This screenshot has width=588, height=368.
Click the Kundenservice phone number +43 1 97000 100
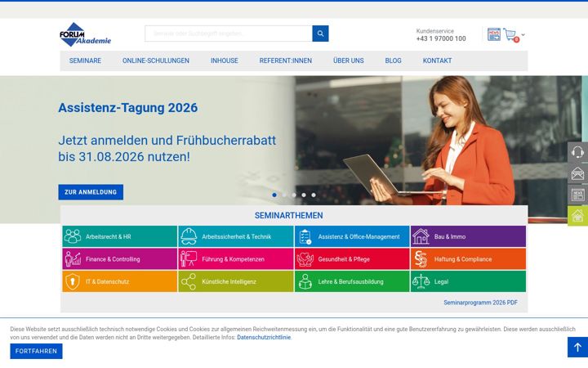tap(441, 38)
